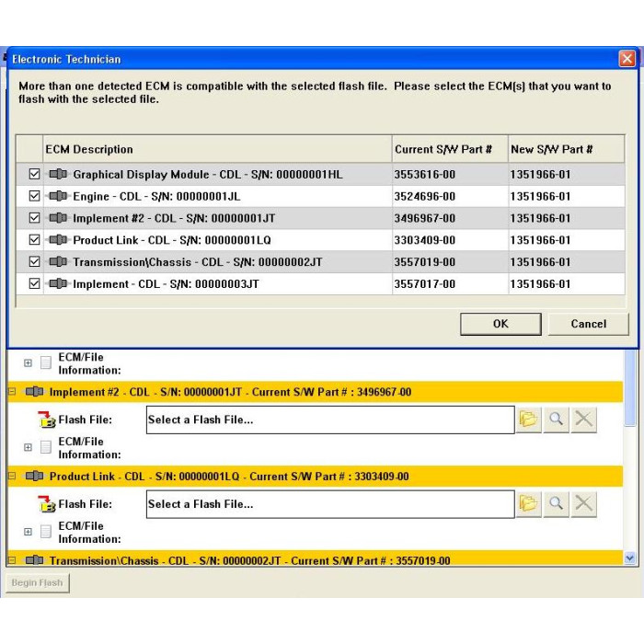The image size is (644, 644).
Task: Click the flash list vertical scrollbar thumb
Action: pyautogui.click(x=629, y=388)
